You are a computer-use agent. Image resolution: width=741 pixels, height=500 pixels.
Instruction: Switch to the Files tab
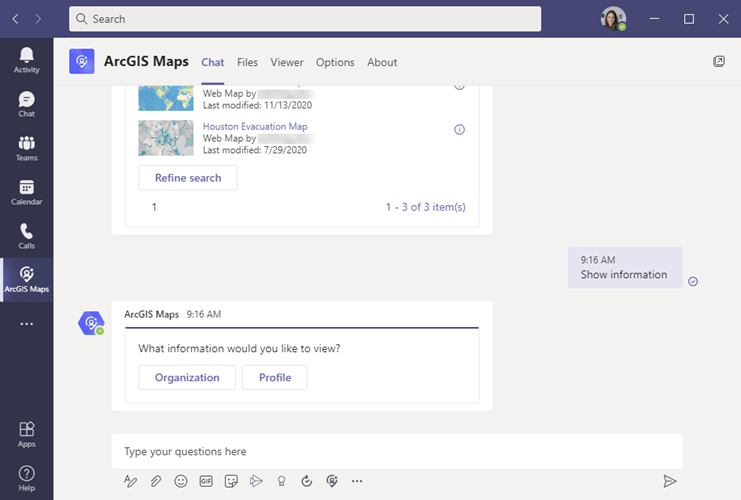[247, 62]
